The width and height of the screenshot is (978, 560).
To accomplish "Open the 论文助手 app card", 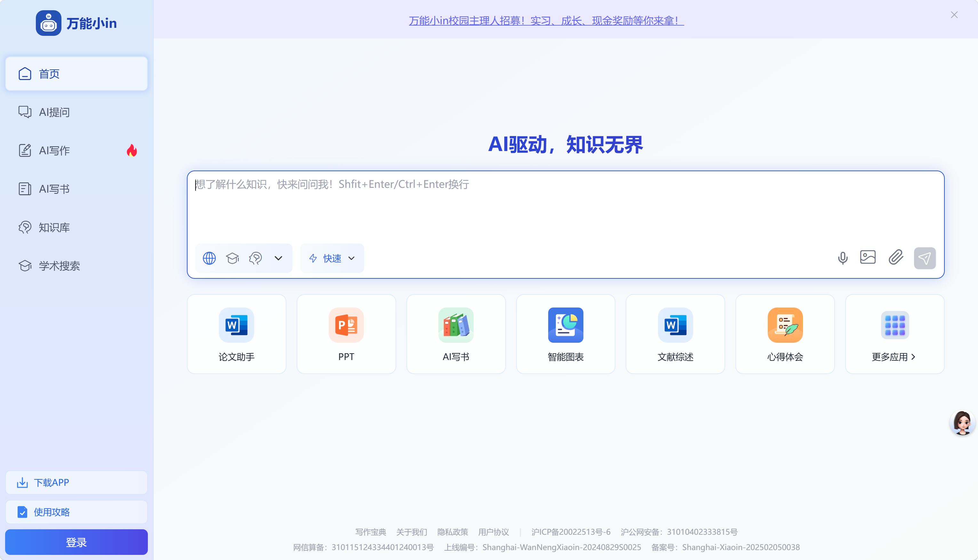I will [236, 334].
